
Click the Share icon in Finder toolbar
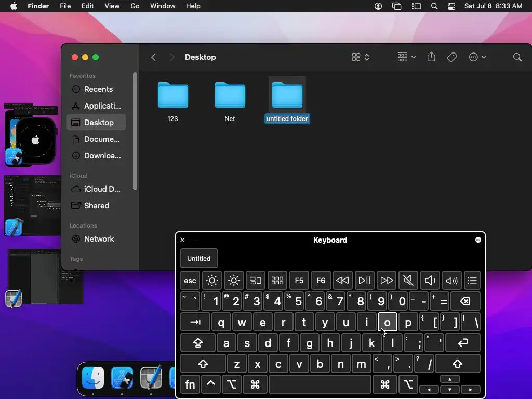coord(431,57)
